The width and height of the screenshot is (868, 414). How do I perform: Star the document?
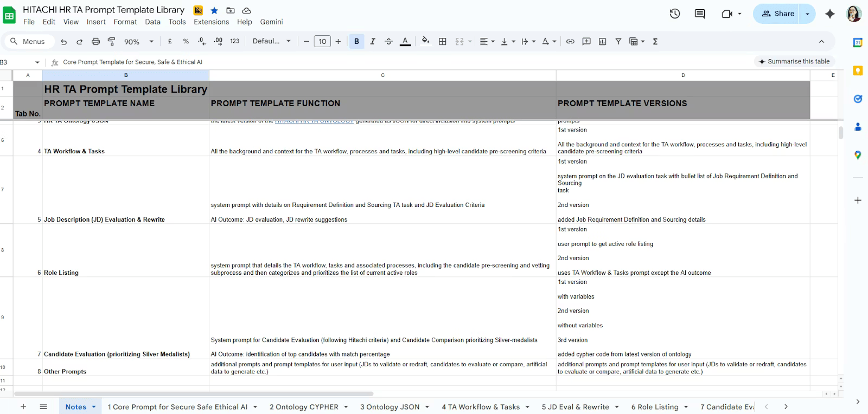[x=214, y=10]
